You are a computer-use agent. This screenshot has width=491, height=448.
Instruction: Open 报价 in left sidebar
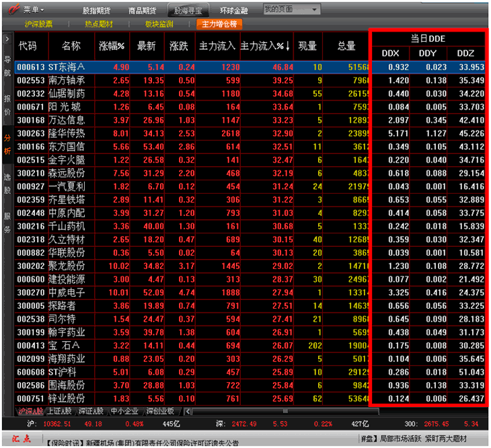coord(7,105)
